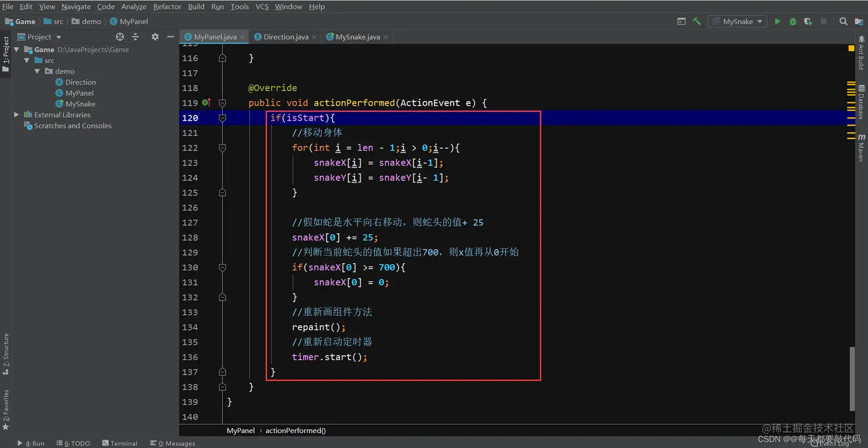Collapse the src folder node
Viewport: 868px width, 448px height.
click(x=27, y=60)
